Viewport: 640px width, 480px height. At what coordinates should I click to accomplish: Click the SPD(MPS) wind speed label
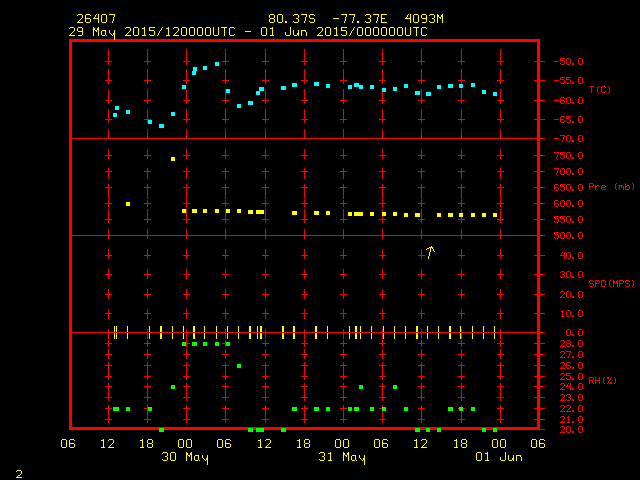coord(610,284)
